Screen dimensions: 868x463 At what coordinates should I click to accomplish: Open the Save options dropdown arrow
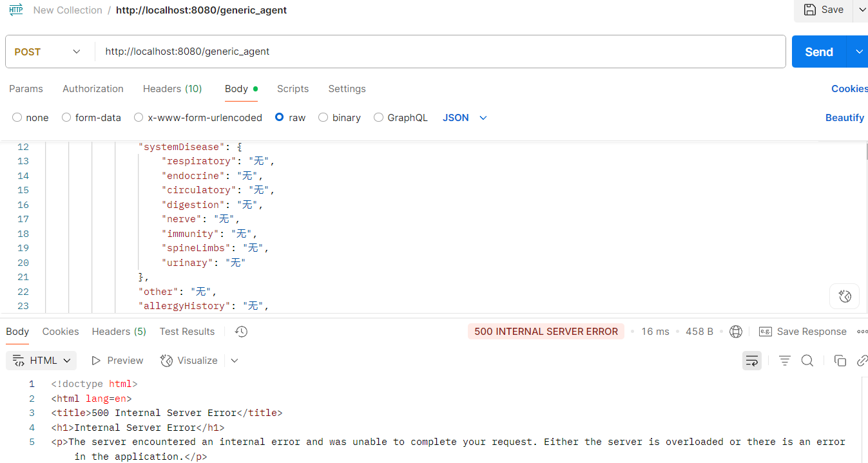point(861,10)
